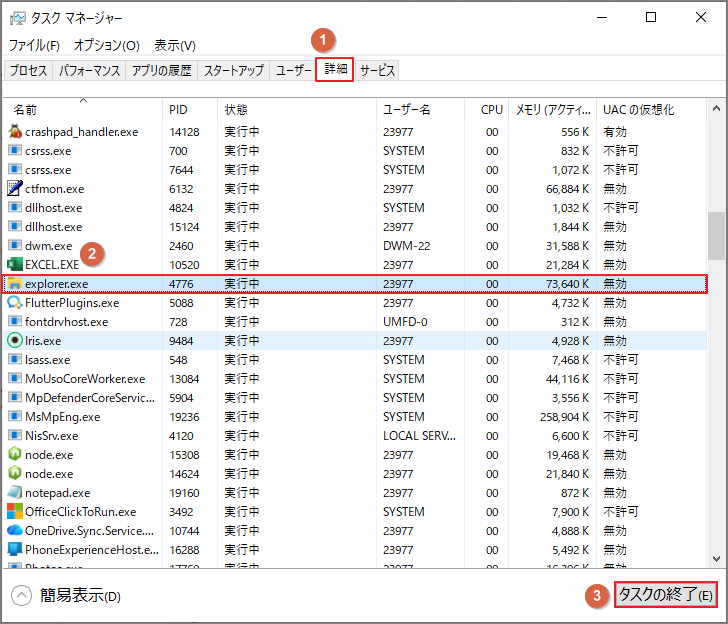Screen dimensions: 728x624
Task: Sort by the UAC の仮想化 column header
Action: [x=651, y=110]
